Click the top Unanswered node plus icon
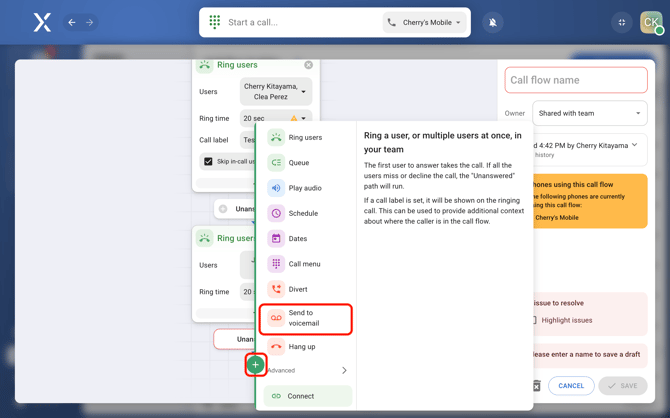670x418 pixels. coord(223,209)
